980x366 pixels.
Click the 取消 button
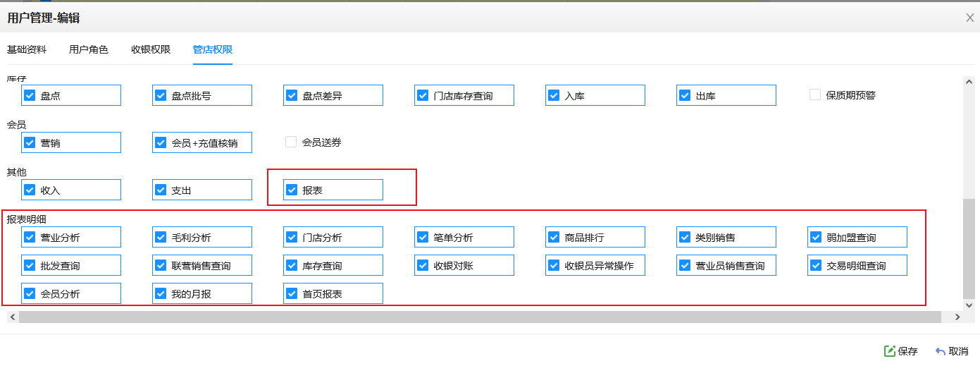click(952, 351)
